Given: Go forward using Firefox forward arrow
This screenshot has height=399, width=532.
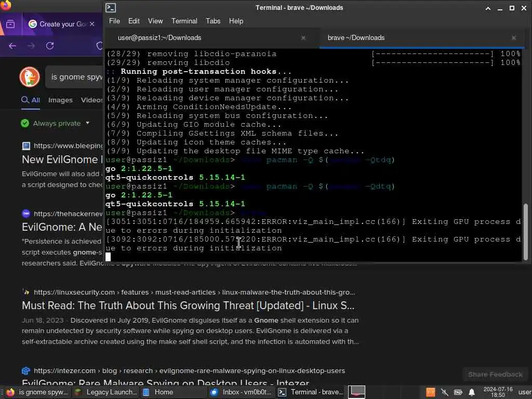Looking at the screenshot, I should 31,46.
